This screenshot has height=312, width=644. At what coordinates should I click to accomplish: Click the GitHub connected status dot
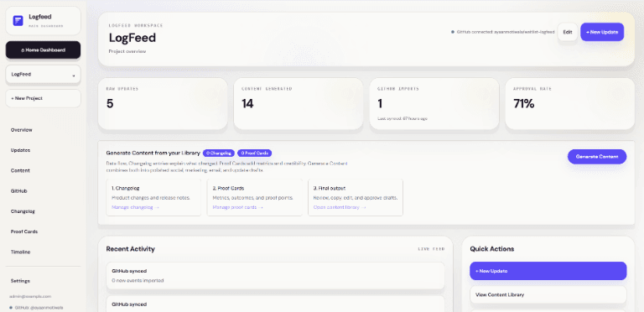pos(453,32)
